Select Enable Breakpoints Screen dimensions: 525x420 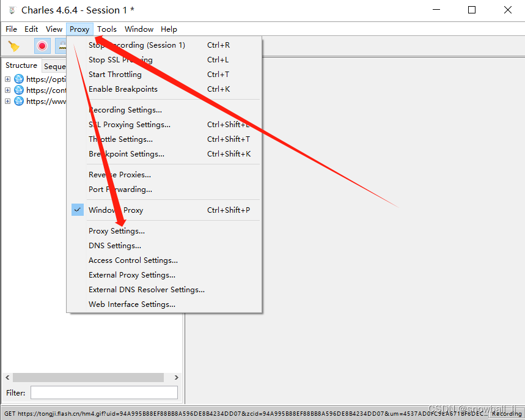pyautogui.click(x=164, y=89)
